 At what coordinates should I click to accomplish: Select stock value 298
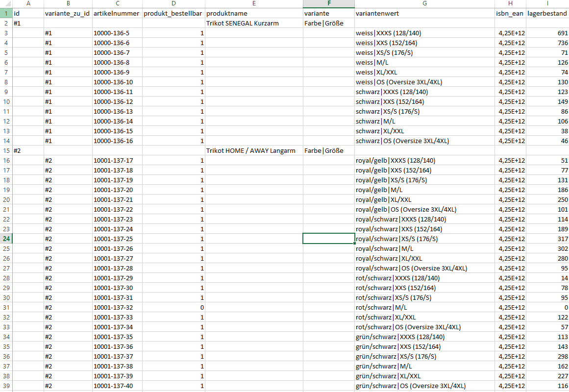coord(547,356)
